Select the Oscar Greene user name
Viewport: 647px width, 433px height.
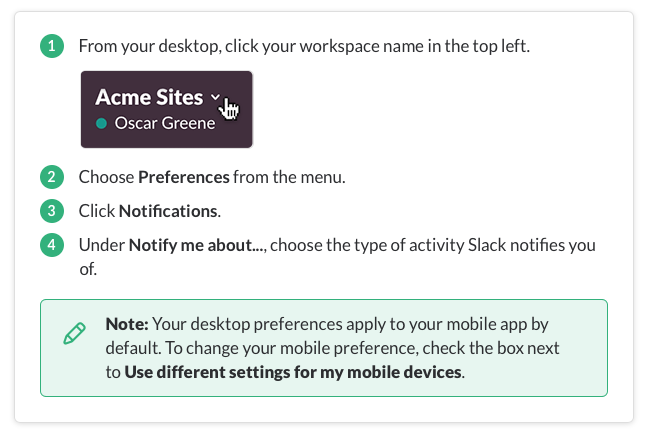[x=165, y=123]
